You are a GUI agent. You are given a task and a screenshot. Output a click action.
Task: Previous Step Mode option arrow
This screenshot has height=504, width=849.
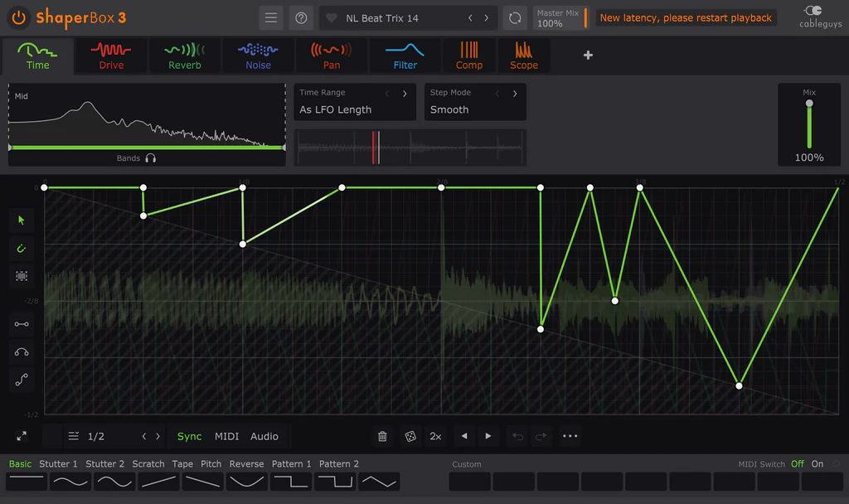click(497, 93)
